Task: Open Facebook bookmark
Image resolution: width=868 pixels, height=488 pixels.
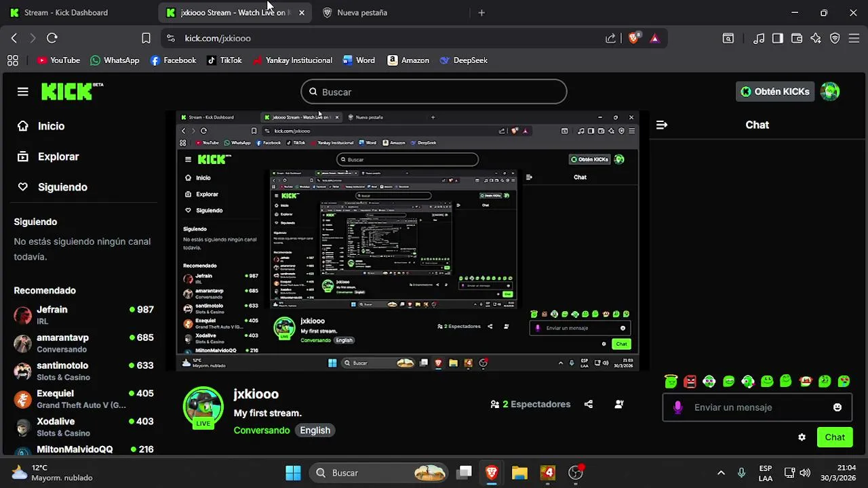Action: tap(173, 60)
